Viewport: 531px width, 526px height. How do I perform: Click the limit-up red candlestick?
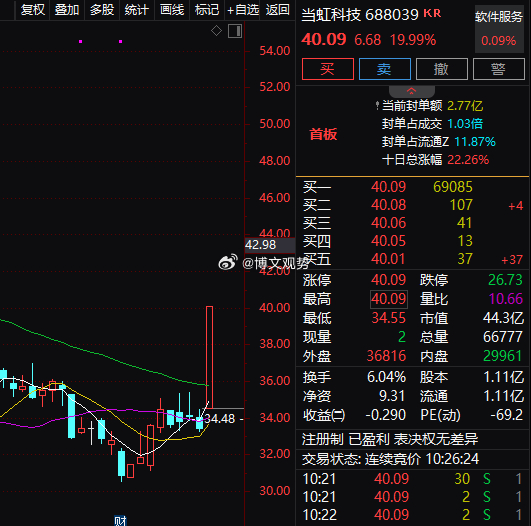pos(209,357)
